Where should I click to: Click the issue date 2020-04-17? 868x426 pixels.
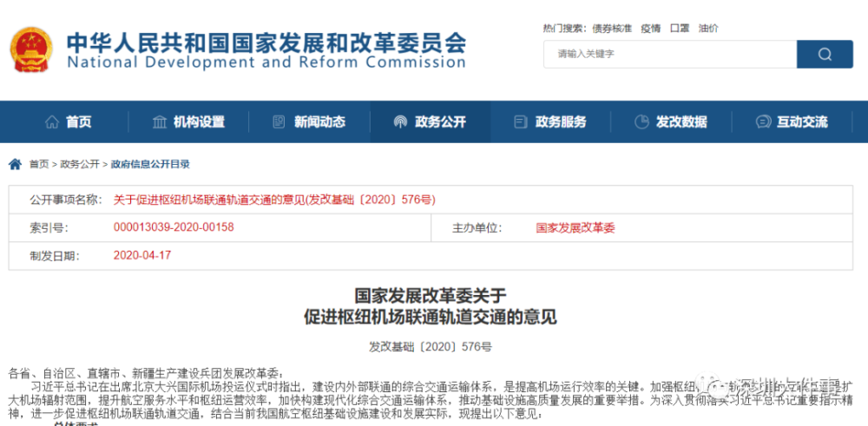pyautogui.click(x=142, y=255)
